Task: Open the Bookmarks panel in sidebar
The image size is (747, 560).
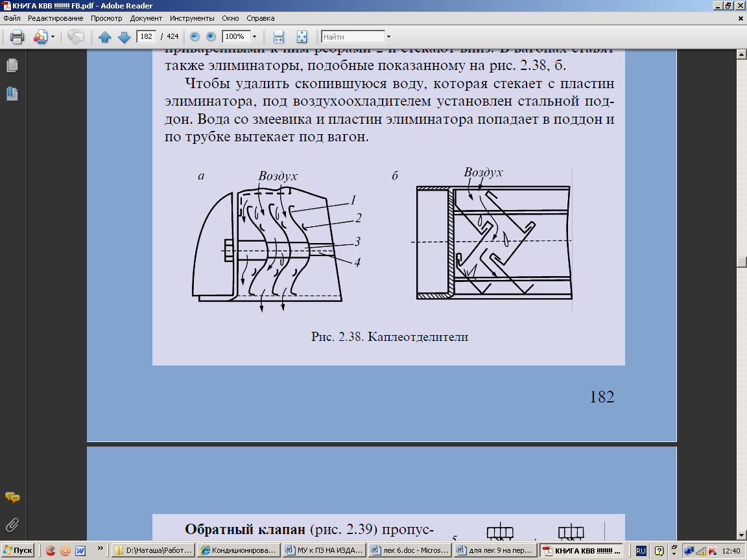Action: pos(12,94)
